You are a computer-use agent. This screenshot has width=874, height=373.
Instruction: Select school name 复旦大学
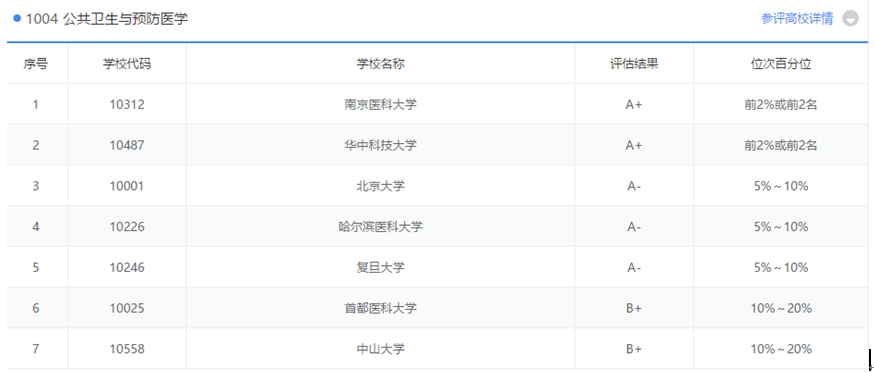tap(381, 267)
